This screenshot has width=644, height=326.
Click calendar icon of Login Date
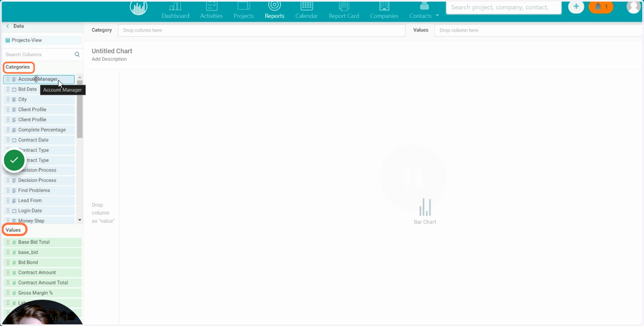[14, 211]
